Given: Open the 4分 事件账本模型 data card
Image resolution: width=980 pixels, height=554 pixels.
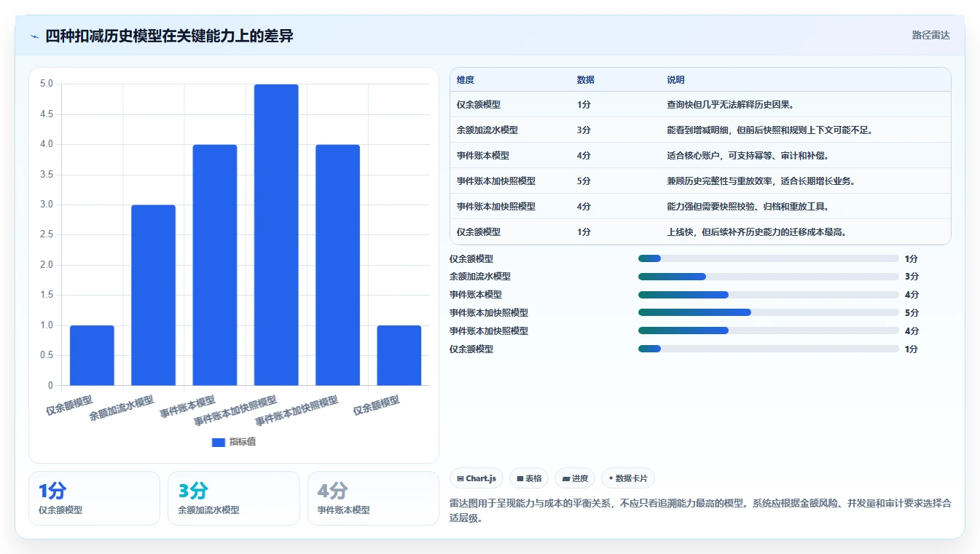Looking at the screenshot, I should (373, 498).
